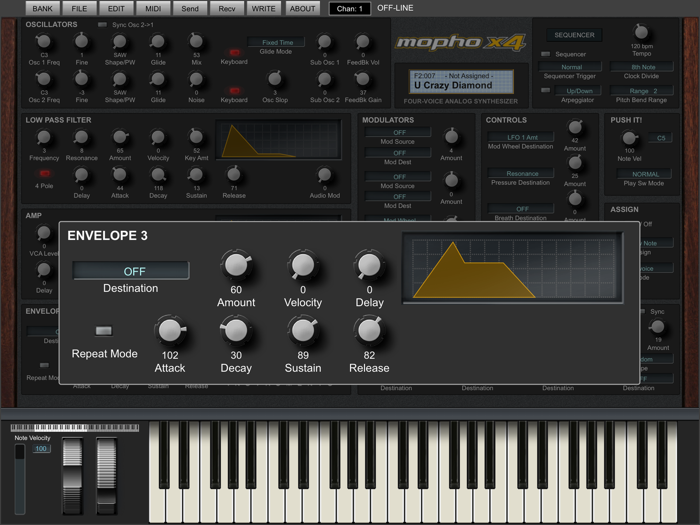
Task: Open the MIDI menu
Action: 153,8
